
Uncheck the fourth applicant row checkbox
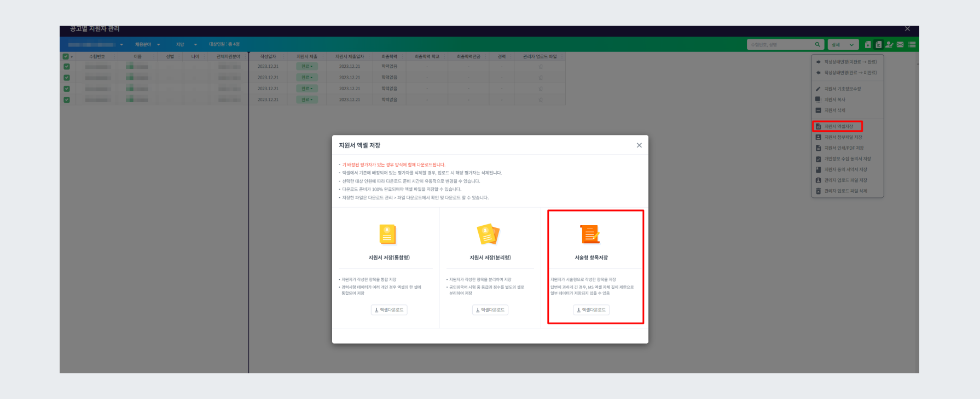[67, 100]
